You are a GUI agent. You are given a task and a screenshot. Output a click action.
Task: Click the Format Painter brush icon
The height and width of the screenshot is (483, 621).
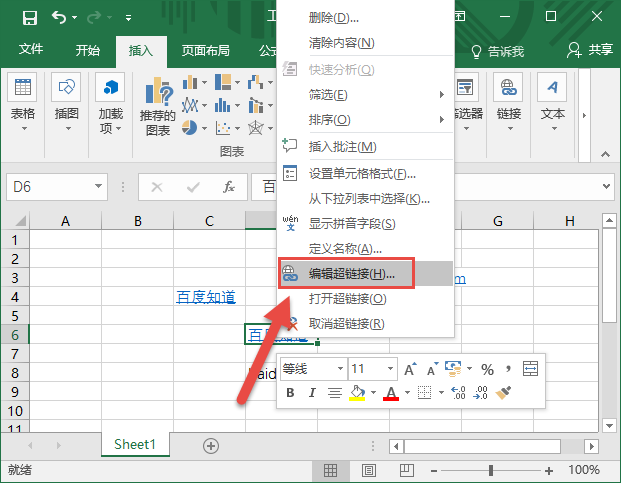[x=503, y=393]
